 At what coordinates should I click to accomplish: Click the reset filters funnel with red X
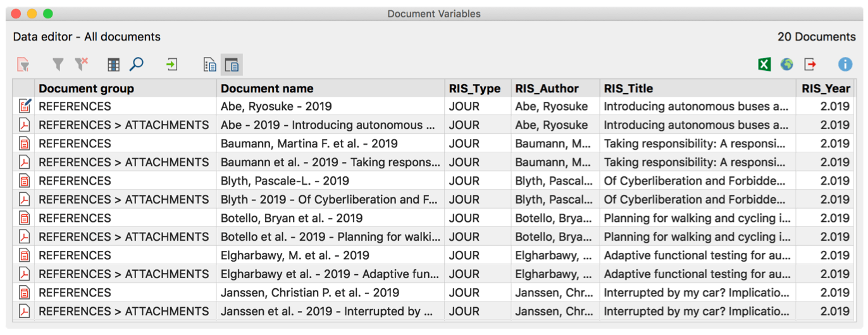[81, 64]
